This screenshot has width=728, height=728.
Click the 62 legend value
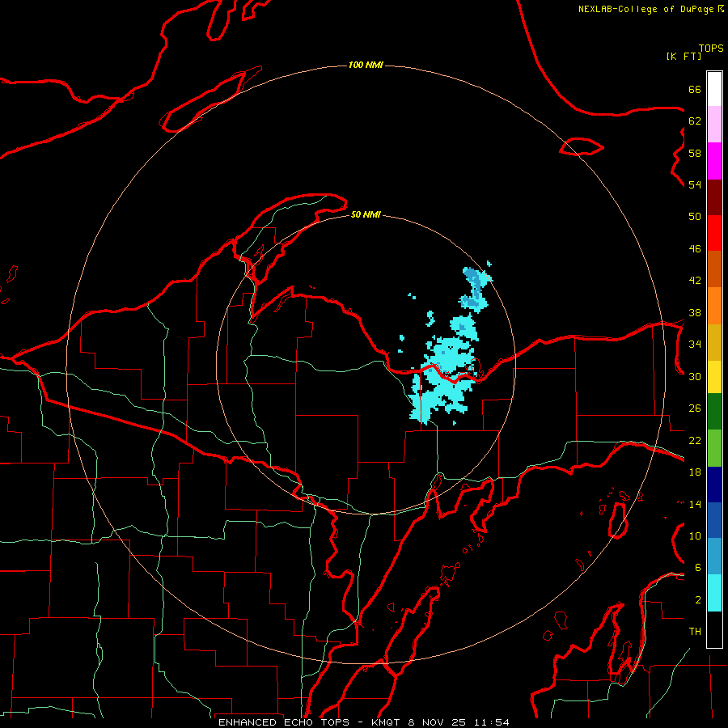(695, 121)
